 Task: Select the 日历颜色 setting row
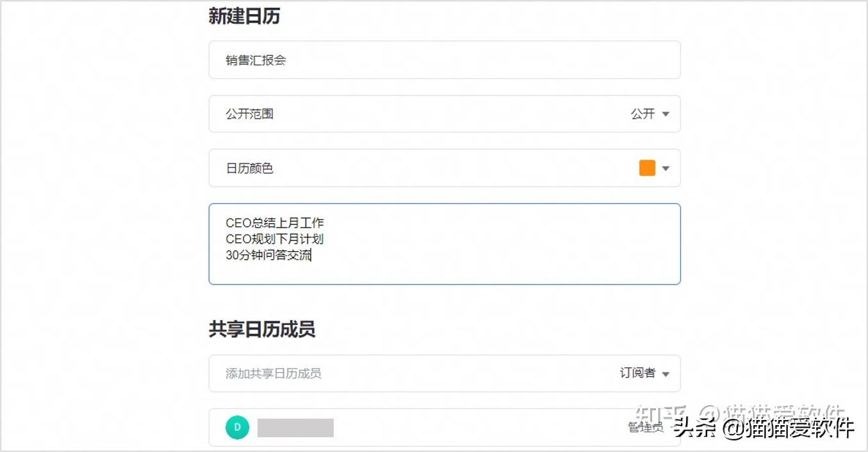point(444,167)
